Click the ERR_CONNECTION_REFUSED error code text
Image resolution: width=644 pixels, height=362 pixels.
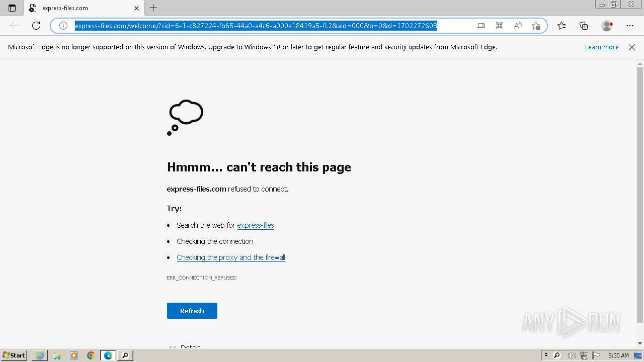point(202,278)
